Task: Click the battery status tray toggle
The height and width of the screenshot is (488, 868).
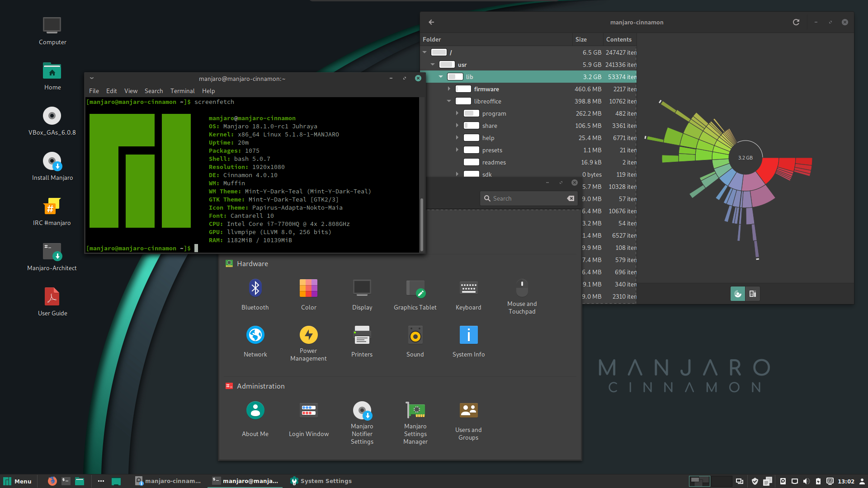Action: click(818, 481)
